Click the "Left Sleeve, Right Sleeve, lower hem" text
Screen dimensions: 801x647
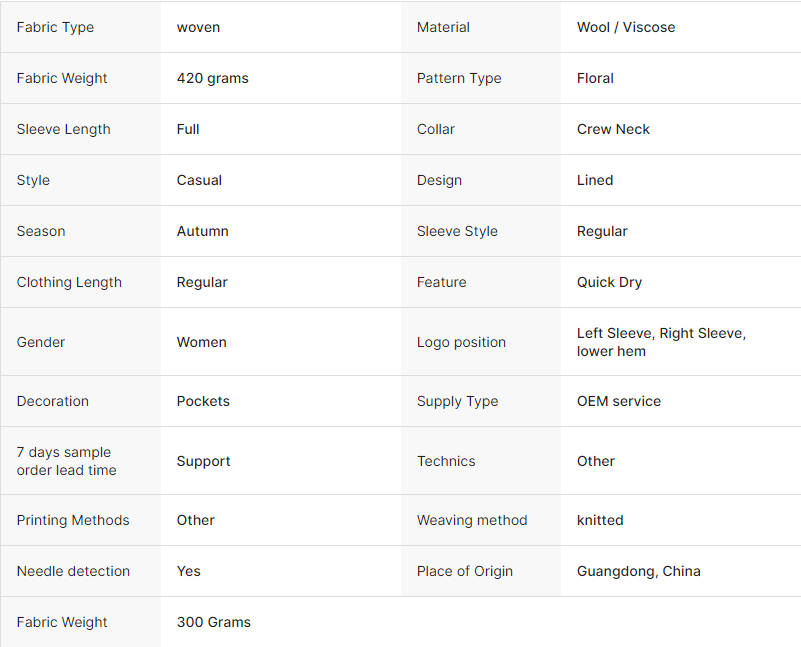pyautogui.click(x=661, y=342)
